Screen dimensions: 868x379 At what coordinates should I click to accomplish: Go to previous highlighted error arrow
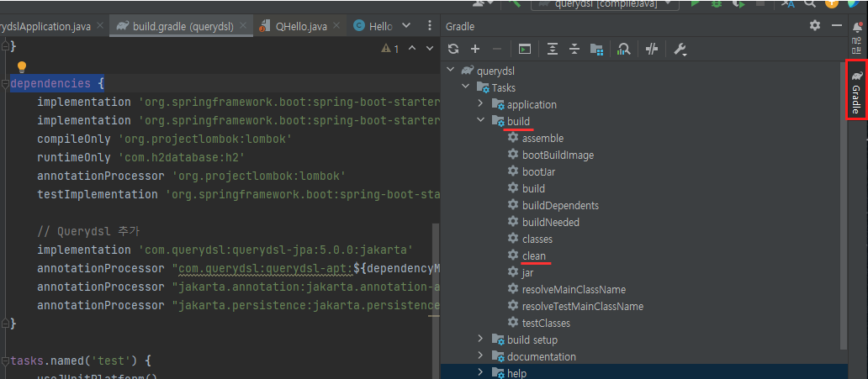coord(412,48)
